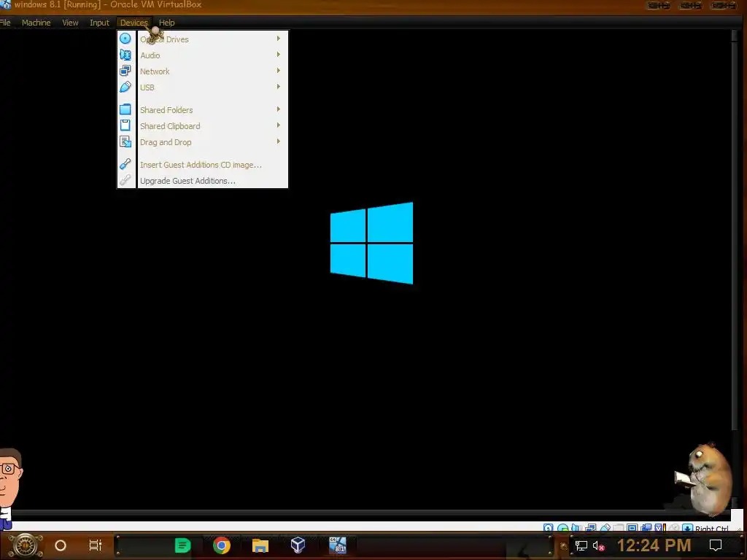747x560 pixels.
Task: Click the Audio speaker icon in Devices menu
Action: (125, 55)
